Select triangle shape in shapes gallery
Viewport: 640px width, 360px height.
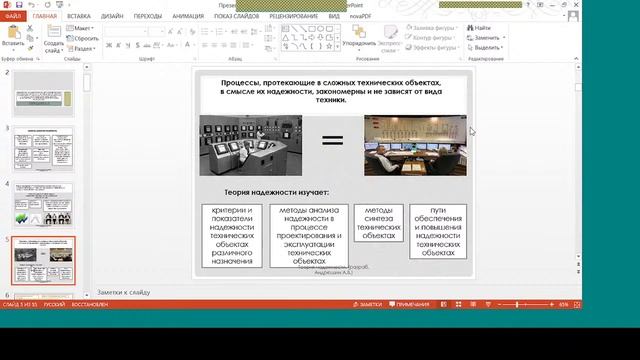click(285, 38)
